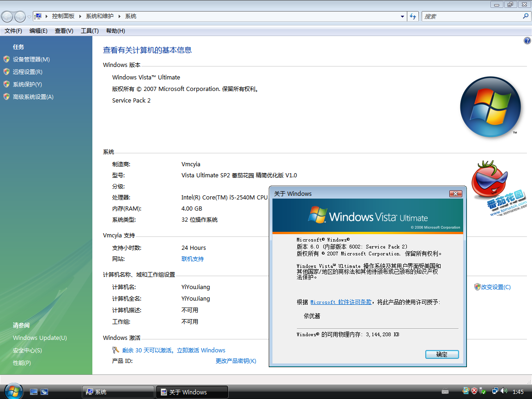The image size is (532, 399).
Task: Go forward with the Forward arrow button
Action: click(20, 16)
